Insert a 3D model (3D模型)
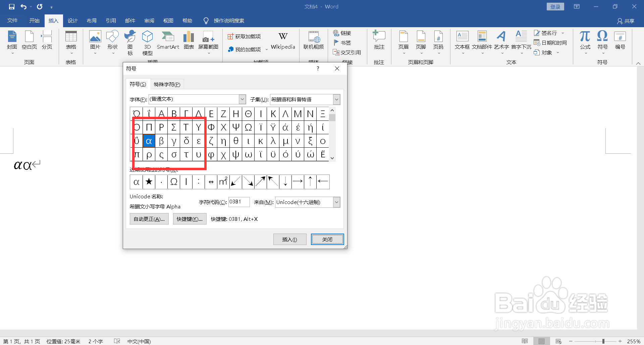The image size is (644, 345). click(147, 43)
